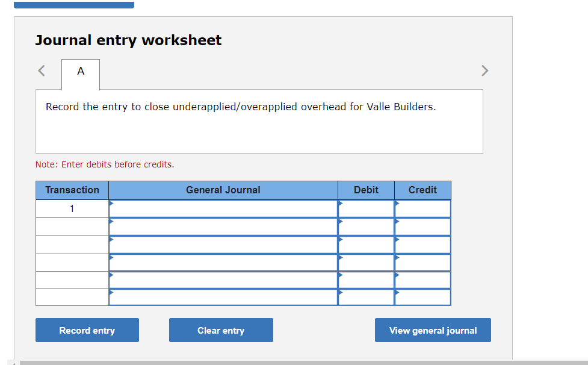Screen dimensions: 588x365
Task: Click the Clear entry button
Action: [221, 330]
